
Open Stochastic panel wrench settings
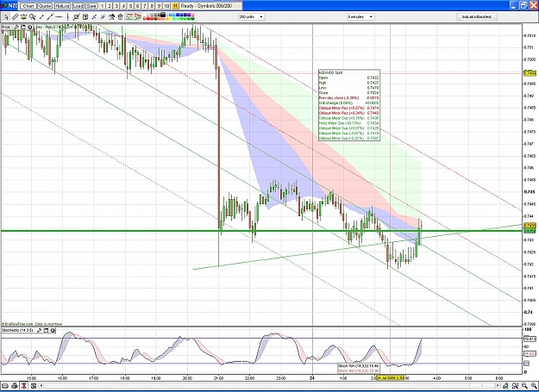pos(39,331)
